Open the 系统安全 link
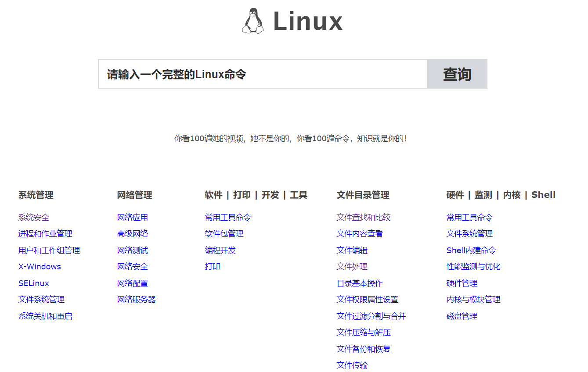 34,217
